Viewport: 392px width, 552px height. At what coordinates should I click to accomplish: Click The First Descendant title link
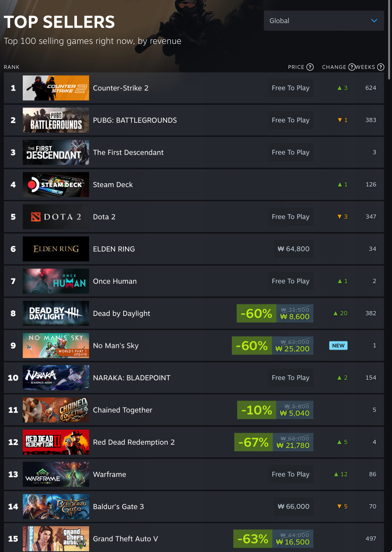tap(128, 152)
